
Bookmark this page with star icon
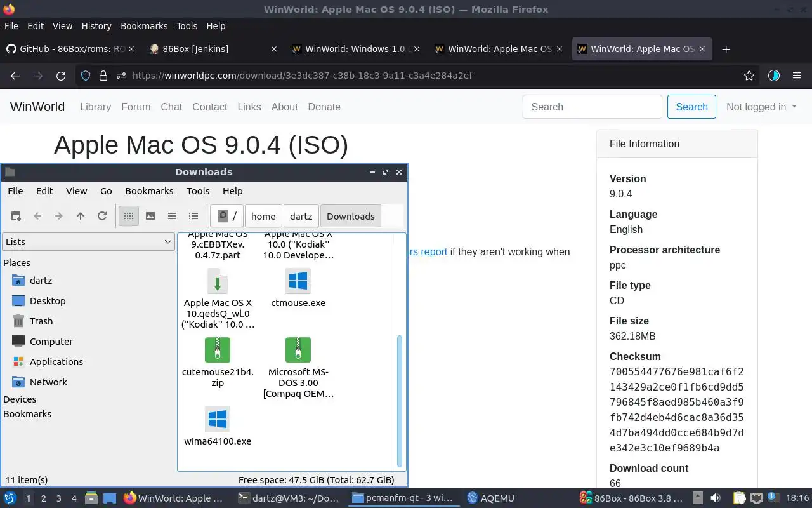pos(749,76)
